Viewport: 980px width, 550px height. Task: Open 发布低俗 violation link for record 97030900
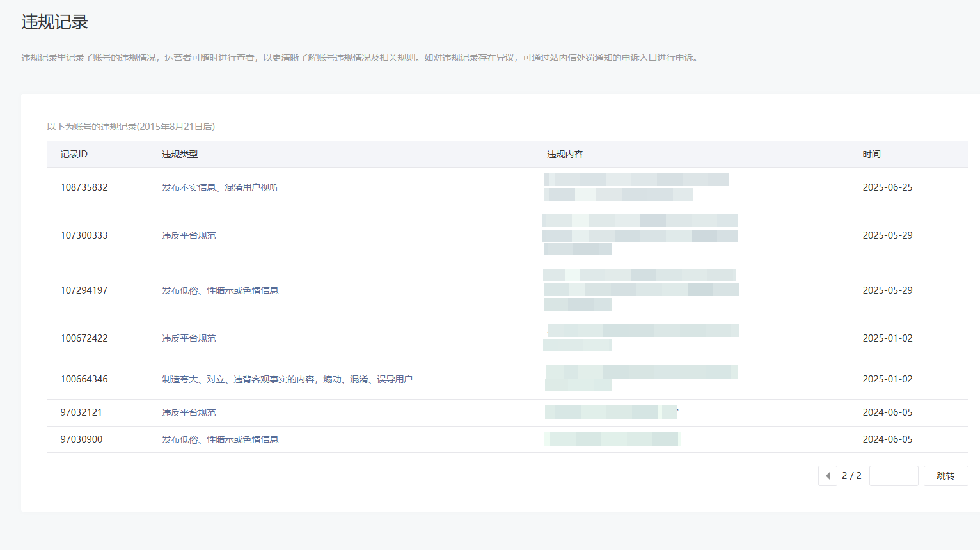pyautogui.click(x=220, y=439)
